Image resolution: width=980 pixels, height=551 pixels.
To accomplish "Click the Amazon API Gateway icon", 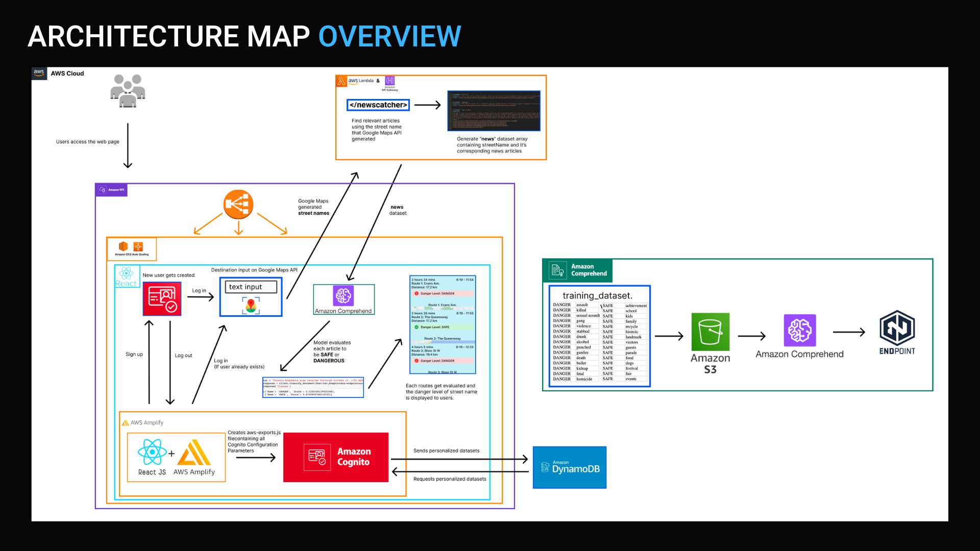I will [x=390, y=81].
